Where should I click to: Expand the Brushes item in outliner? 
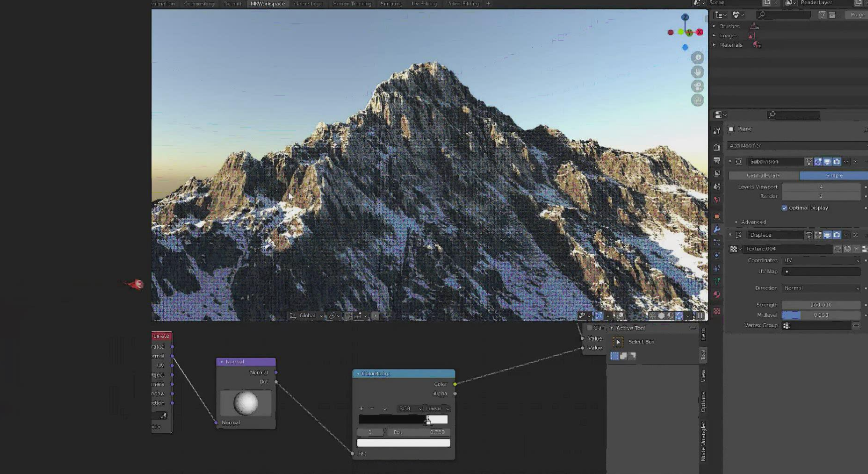pyautogui.click(x=714, y=26)
